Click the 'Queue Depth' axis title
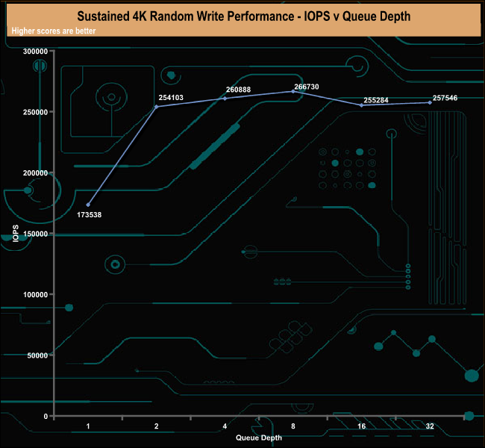 pyautogui.click(x=259, y=438)
